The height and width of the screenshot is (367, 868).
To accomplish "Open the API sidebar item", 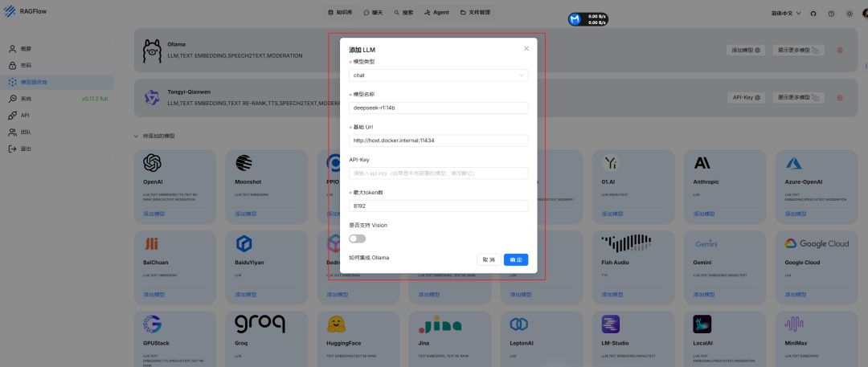I will [57, 116].
